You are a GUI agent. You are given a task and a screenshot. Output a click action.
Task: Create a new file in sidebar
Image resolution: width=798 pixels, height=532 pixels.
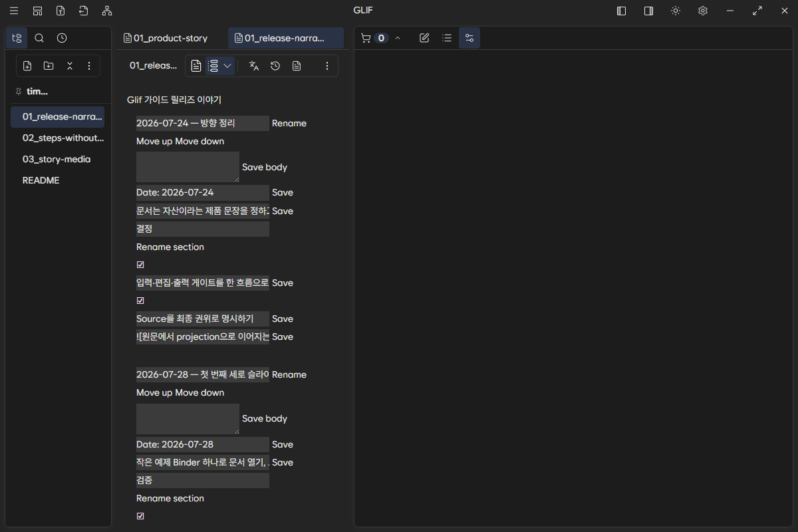[27, 66]
